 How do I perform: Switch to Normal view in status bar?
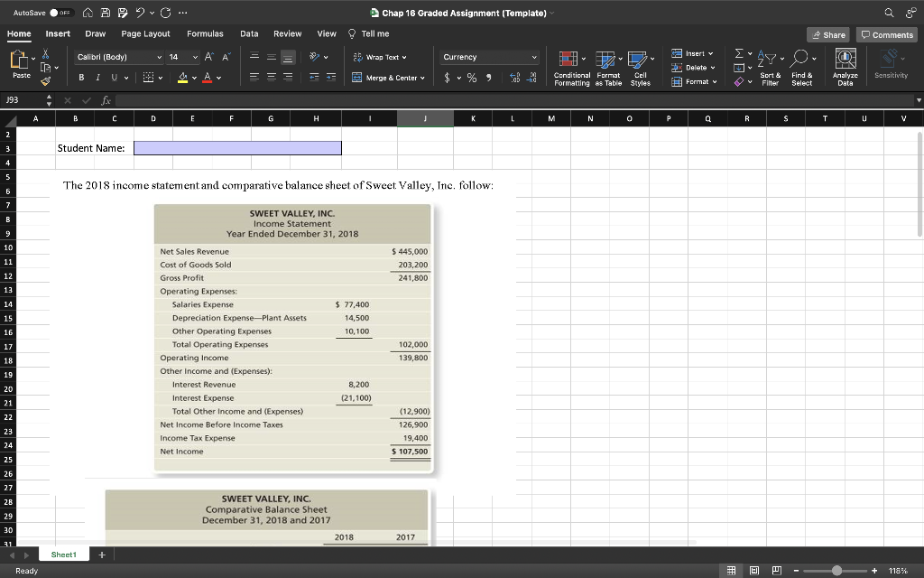[731, 571]
